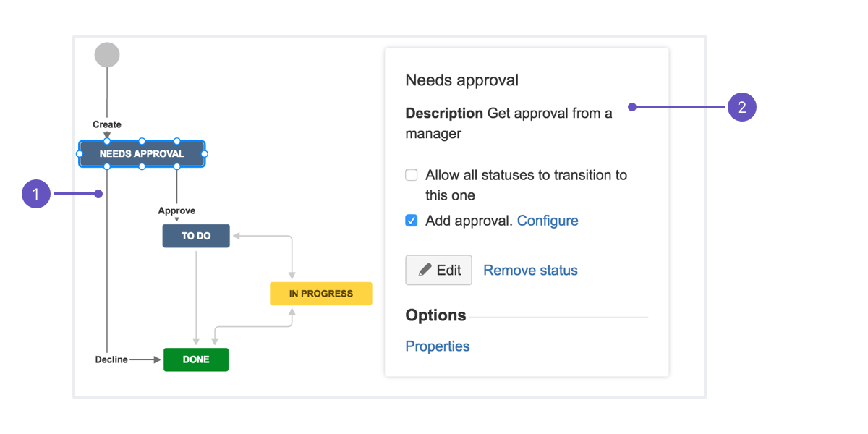Select the IN PROGRESS status node
The height and width of the screenshot is (434, 868).
[321, 294]
